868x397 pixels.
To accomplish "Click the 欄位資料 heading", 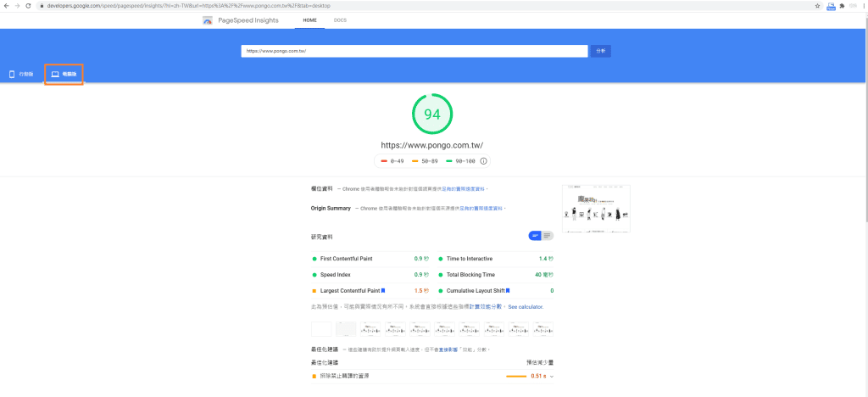I will 322,189.
